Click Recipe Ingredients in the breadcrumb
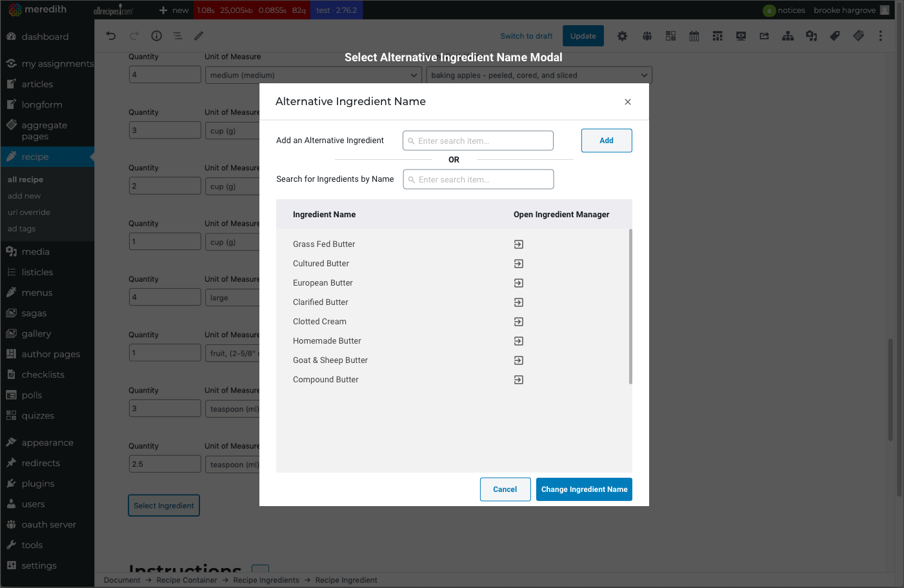The width and height of the screenshot is (904, 588). click(266, 580)
